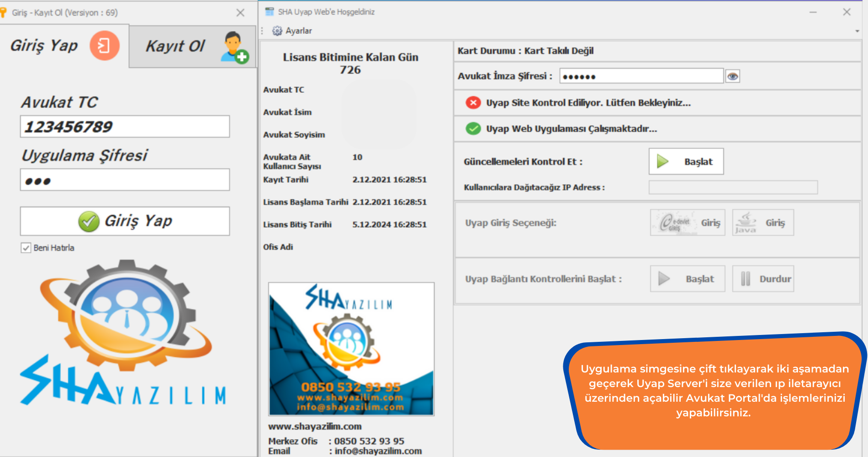This screenshot has width=868, height=457.
Task: Click the e-devlet Giriş button
Action: point(688,223)
